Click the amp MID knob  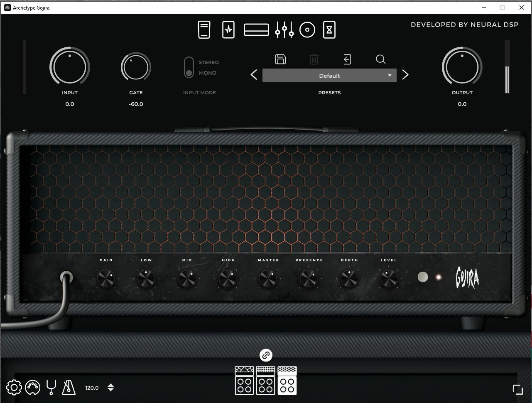[187, 279]
